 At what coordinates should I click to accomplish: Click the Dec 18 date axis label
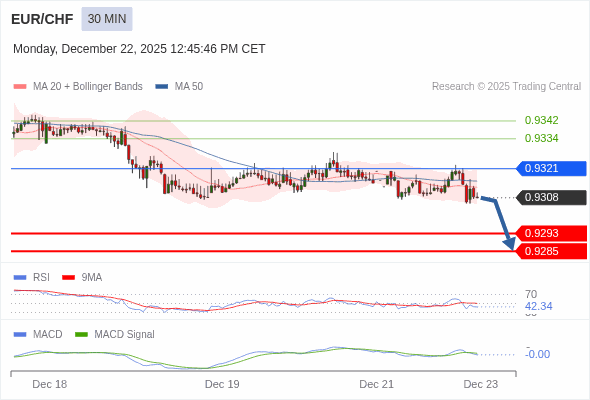tap(50, 384)
